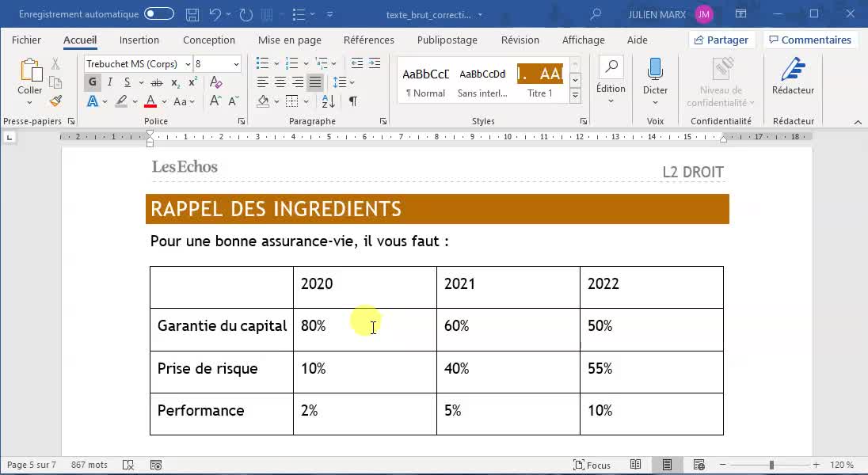Viewport: 868px width, 475px height.
Task: Click the Sort A-Z icon
Action: [x=328, y=101]
